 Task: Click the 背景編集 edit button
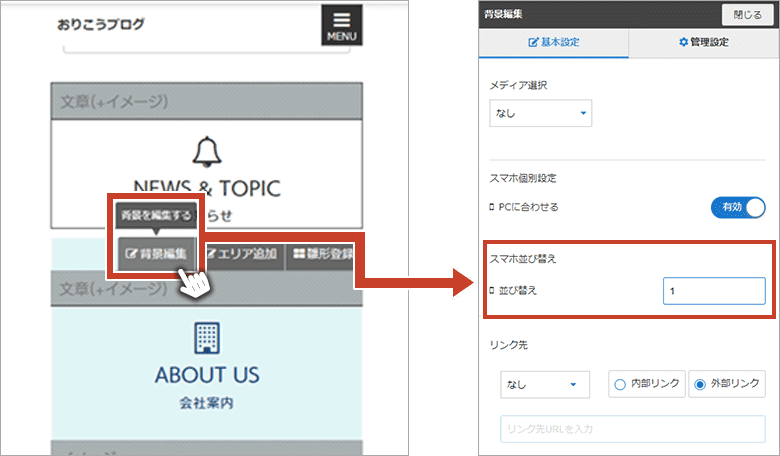click(155, 254)
